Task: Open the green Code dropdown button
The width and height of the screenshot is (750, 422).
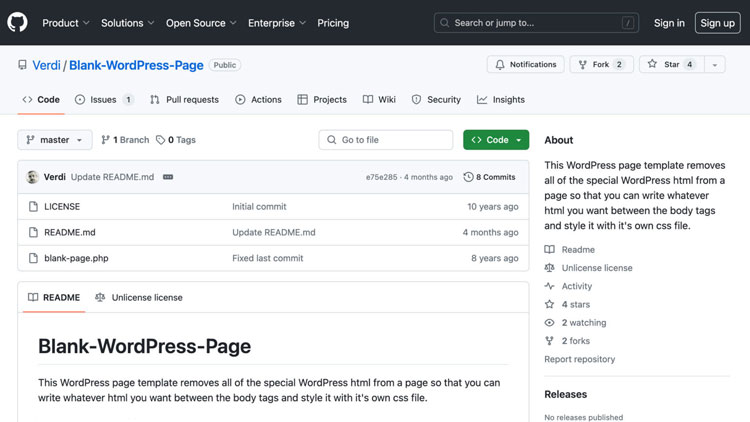Action: tap(496, 140)
